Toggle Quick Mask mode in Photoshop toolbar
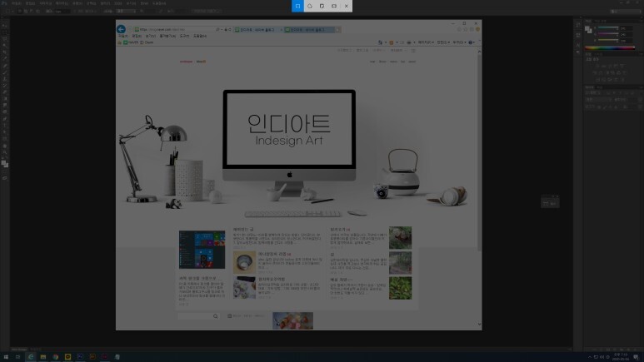This screenshot has width=644, height=362. click(x=4, y=178)
